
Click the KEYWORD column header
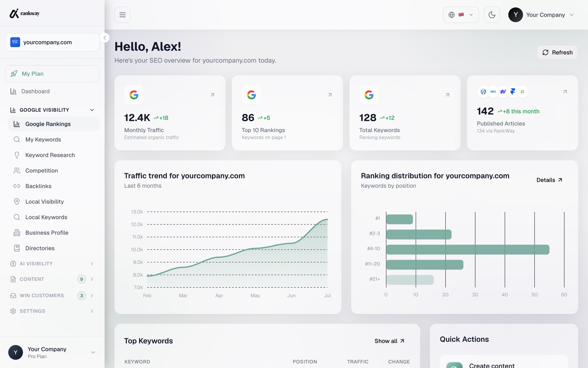[x=137, y=362]
